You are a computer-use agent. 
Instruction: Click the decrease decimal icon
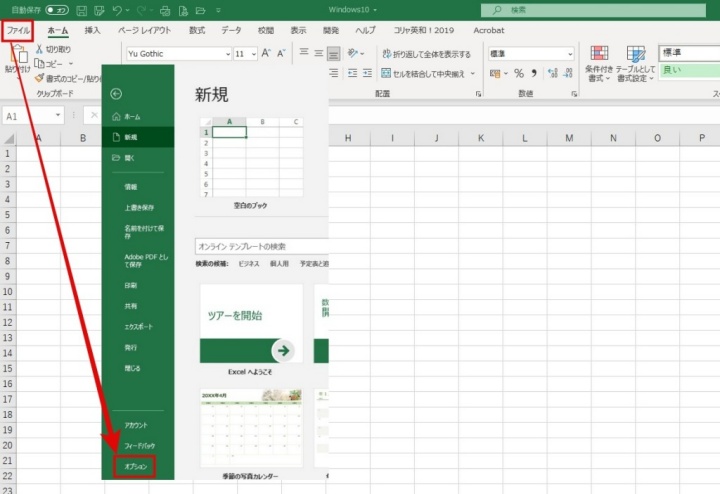pos(568,73)
